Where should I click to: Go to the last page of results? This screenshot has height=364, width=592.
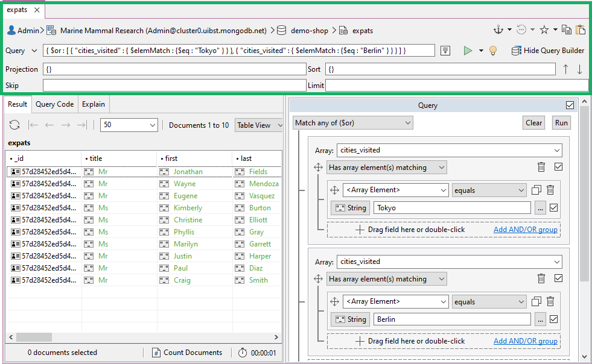click(82, 125)
